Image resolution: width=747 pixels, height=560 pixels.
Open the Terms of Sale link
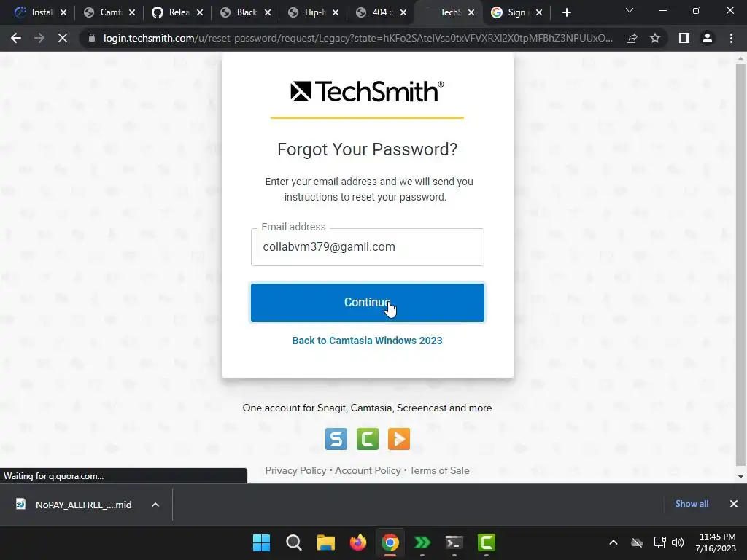pyautogui.click(x=439, y=470)
